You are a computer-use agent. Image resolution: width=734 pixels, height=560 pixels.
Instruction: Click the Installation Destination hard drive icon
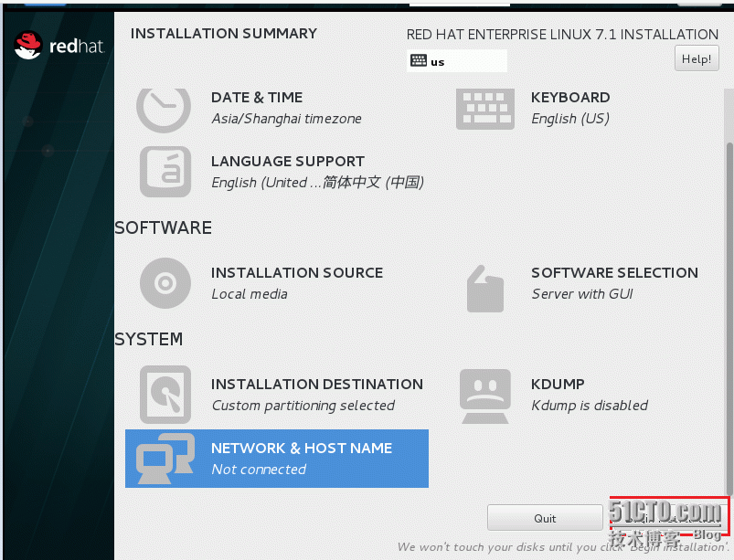coord(165,395)
